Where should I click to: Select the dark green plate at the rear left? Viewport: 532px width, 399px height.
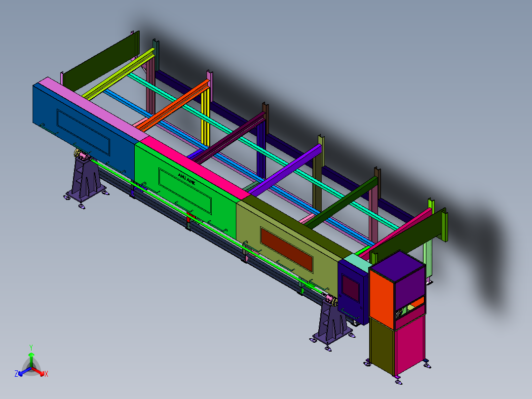pos(101,61)
